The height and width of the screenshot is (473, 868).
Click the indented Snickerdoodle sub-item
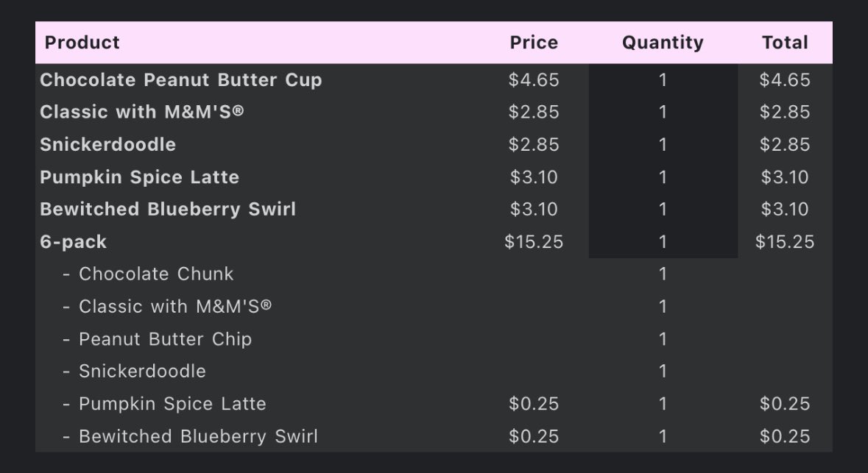click(x=142, y=371)
